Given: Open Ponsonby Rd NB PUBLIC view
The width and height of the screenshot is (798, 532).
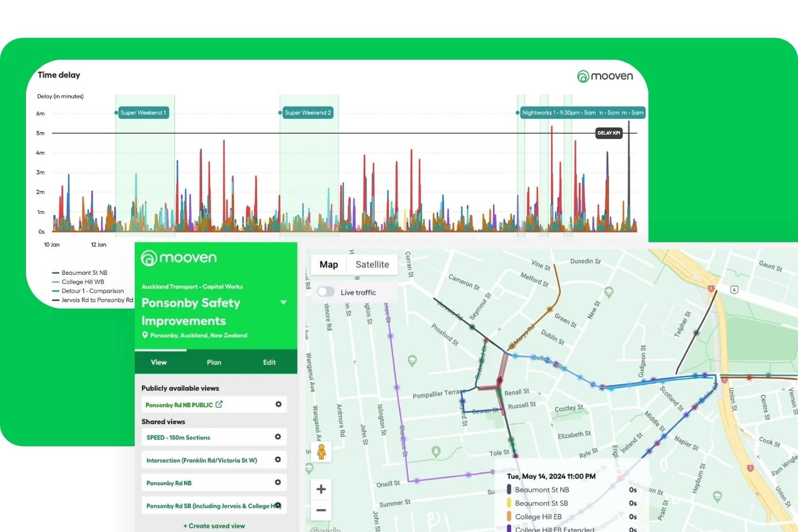Looking at the screenshot, I should coord(179,405).
